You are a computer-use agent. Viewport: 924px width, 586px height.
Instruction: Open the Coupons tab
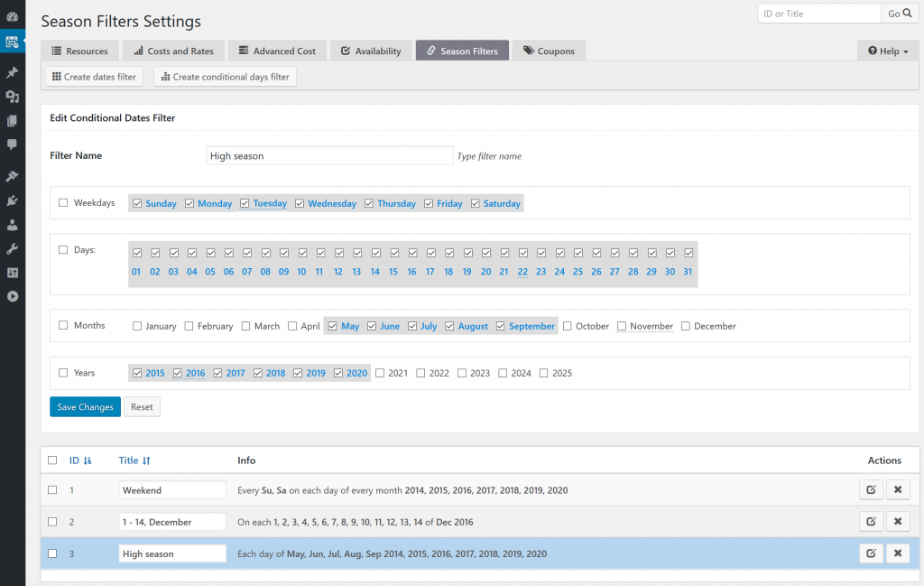(x=549, y=51)
